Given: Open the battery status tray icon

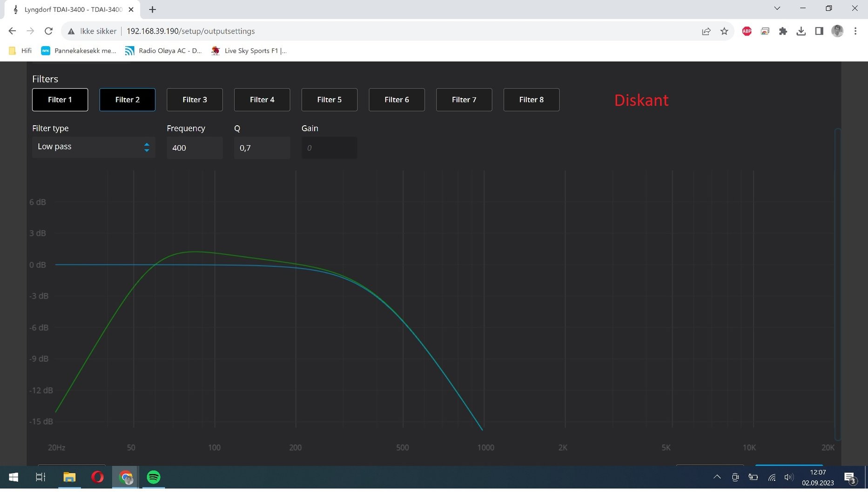Looking at the screenshot, I should coord(753,477).
